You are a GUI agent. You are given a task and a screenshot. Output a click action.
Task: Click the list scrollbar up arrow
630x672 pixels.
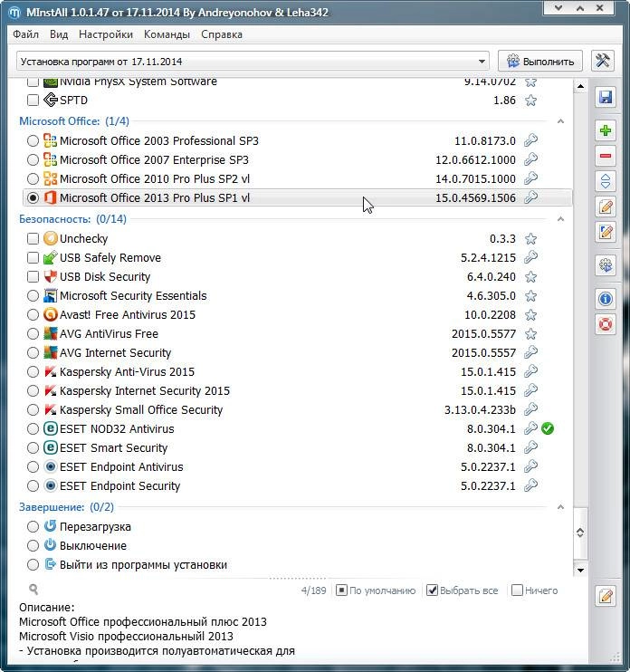(x=580, y=86)
